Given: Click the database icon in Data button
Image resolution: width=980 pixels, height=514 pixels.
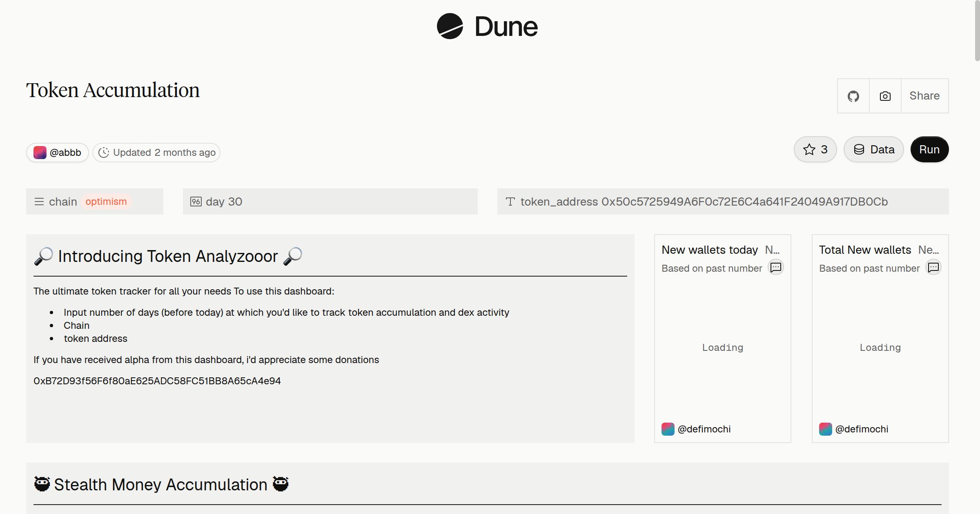Looking at the screenshot, I should coord(859,149).
